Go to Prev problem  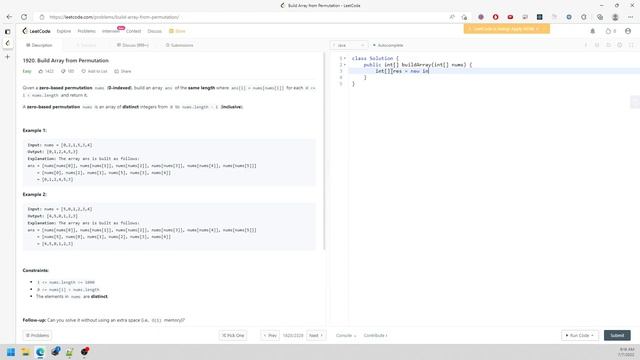pos(270,336)
